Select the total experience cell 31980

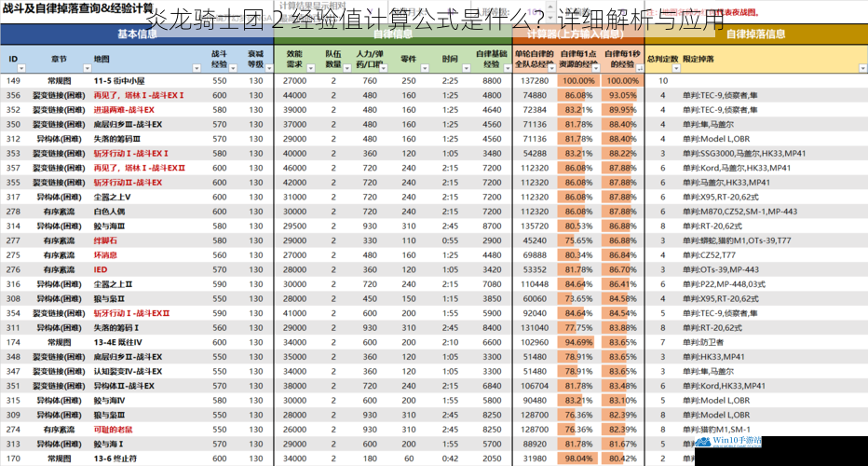(535, 459)
